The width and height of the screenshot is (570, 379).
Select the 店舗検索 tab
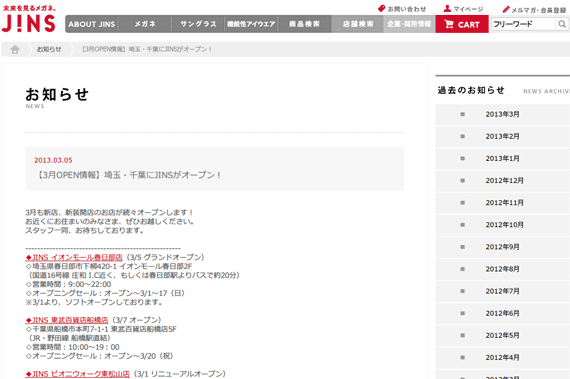(357, 24)
